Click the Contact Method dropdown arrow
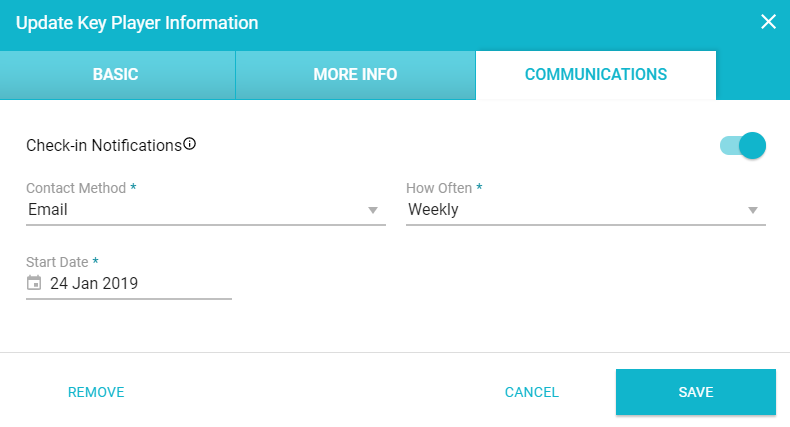The width and height of the screenshot is (790, 427). [x=373, y=210]
